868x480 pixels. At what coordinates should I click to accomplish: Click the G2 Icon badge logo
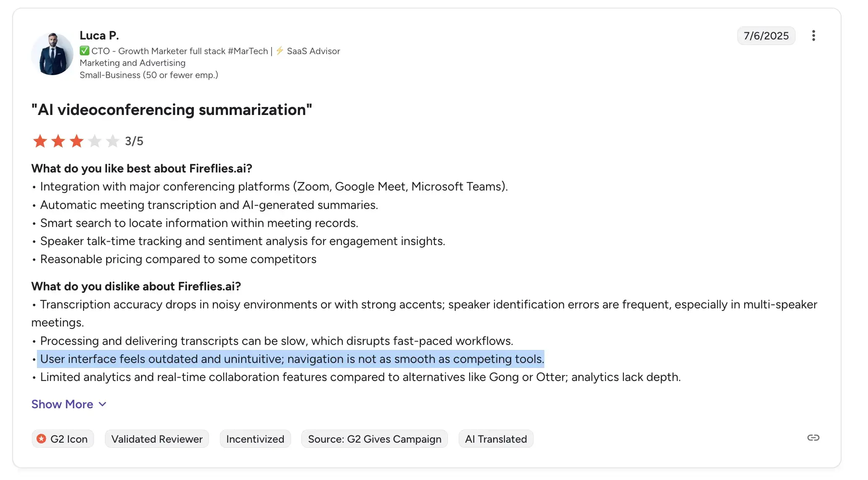click(41, 439)
